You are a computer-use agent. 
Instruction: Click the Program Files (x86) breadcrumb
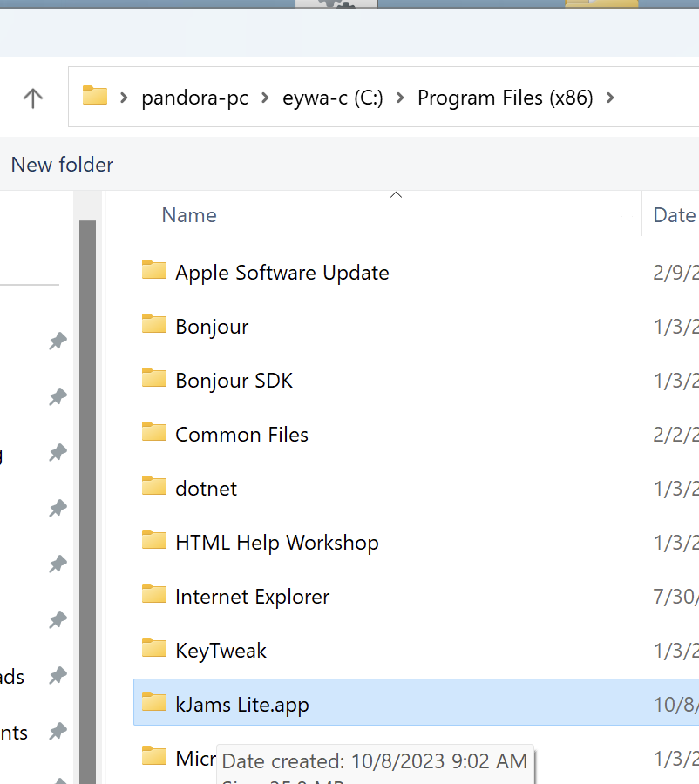tap(506, 98)
